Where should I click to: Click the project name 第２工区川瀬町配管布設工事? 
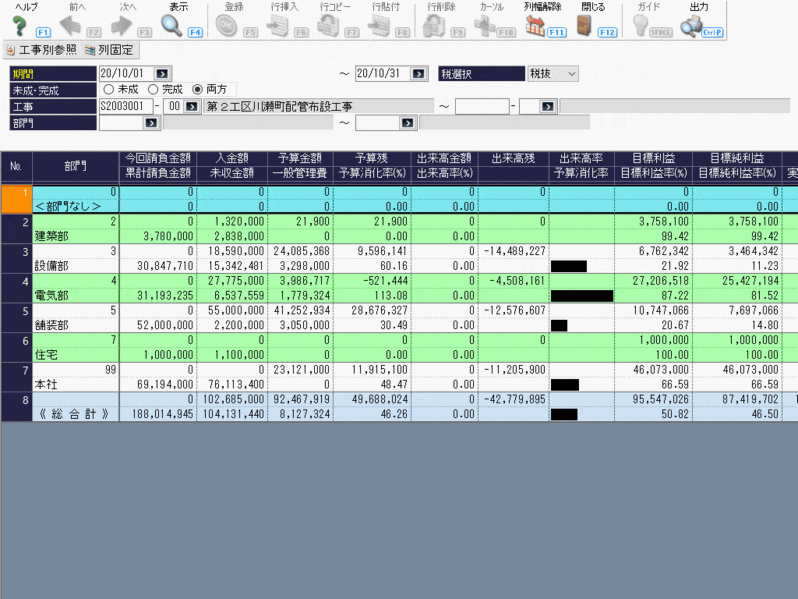click(x=279, y=106)
